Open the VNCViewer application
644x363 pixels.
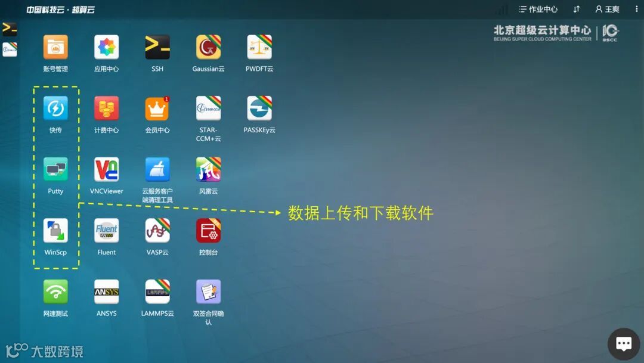[x=106, y=169]
